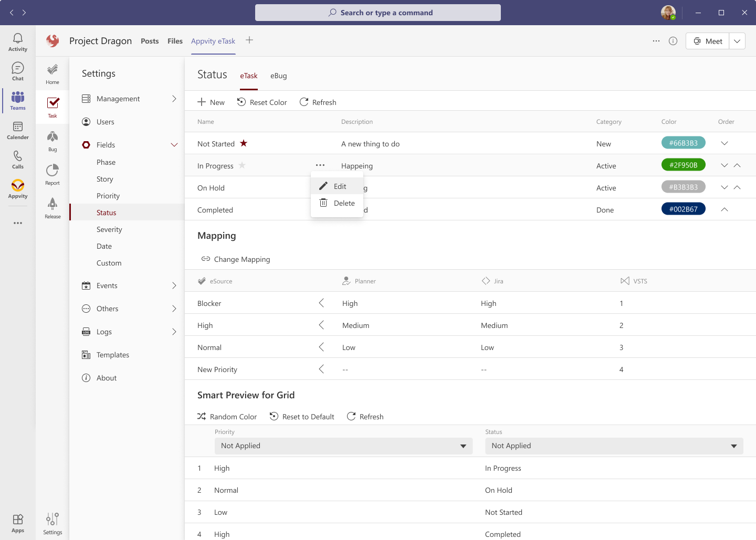Toggle the favorite star on Not Started
The width and height of the screenshot is (756, 540).
[244, 143]
